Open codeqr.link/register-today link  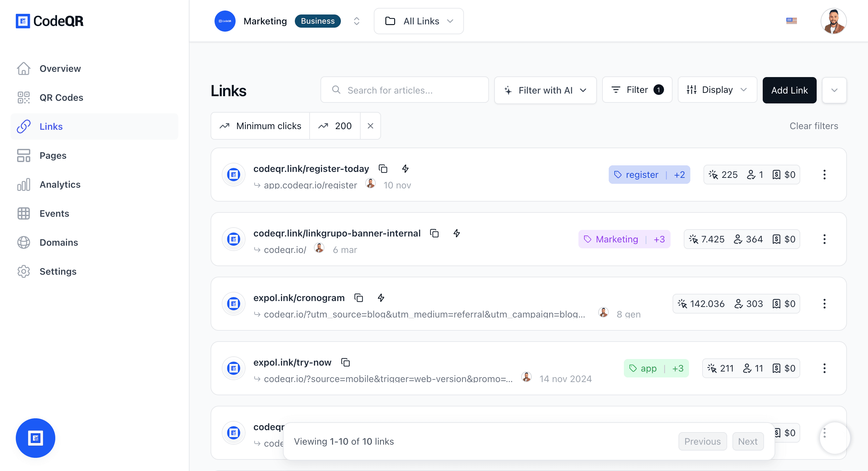click(x=311, y=168)
